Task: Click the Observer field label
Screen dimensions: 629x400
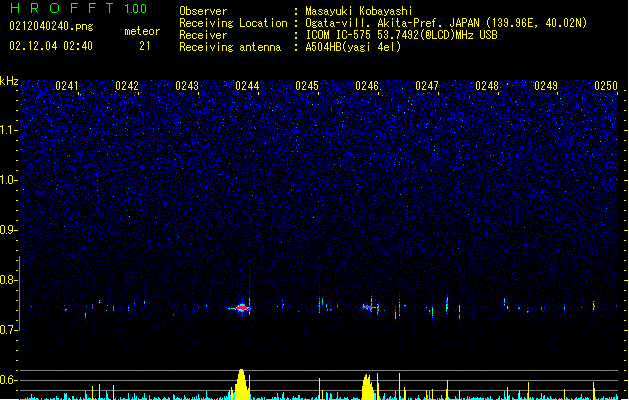Action: coord(203,11)
